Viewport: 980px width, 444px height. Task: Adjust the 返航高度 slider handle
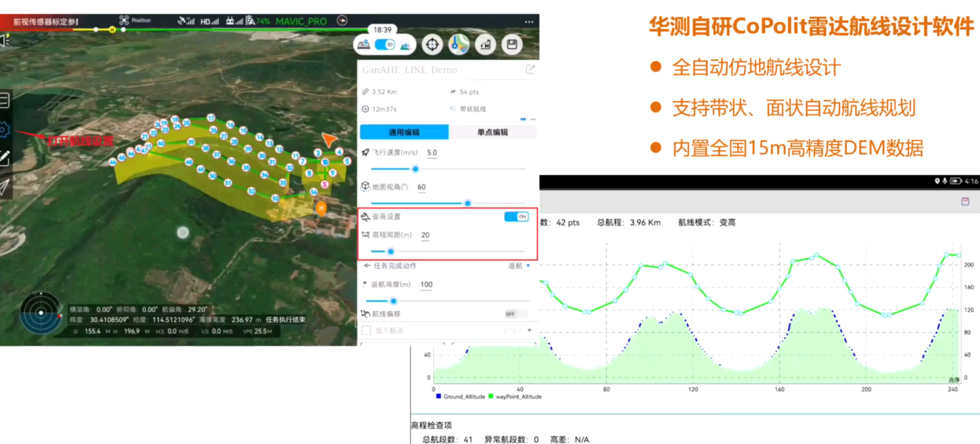(394, 301)
